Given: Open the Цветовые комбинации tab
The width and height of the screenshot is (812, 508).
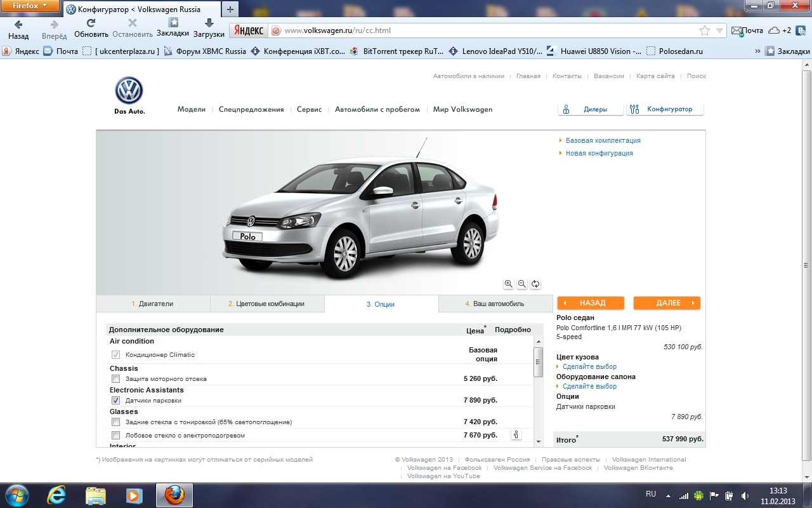Looking at the screenshot, I should coord(266,304).
